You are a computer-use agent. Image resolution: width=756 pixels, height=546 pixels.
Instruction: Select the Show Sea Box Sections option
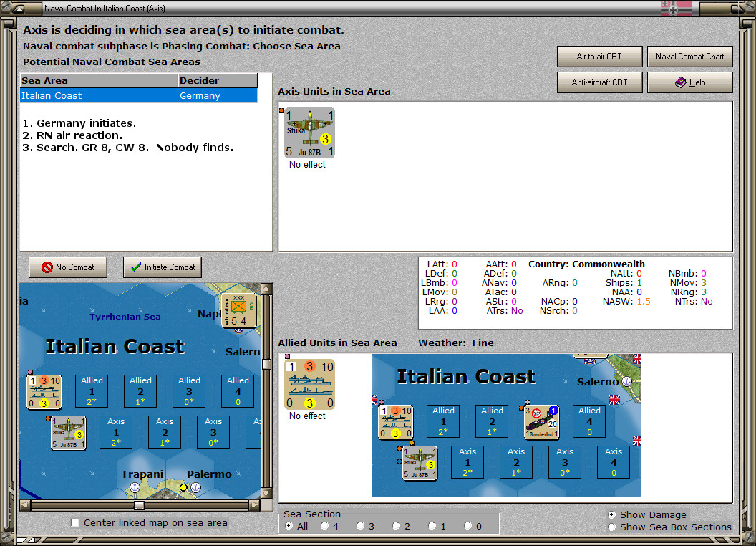click(611, 527)
